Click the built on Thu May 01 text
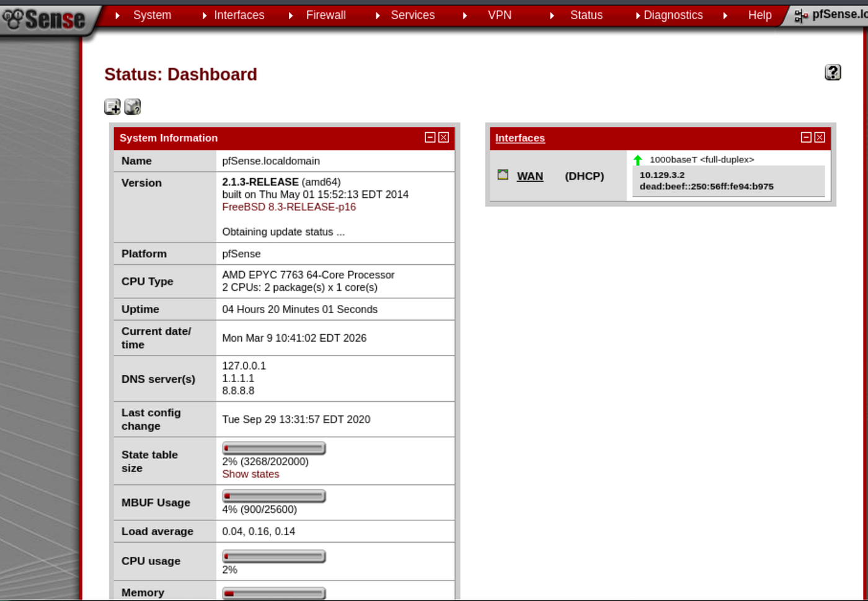The width and height of the screenshot is (868, 601). coord(315,195)
